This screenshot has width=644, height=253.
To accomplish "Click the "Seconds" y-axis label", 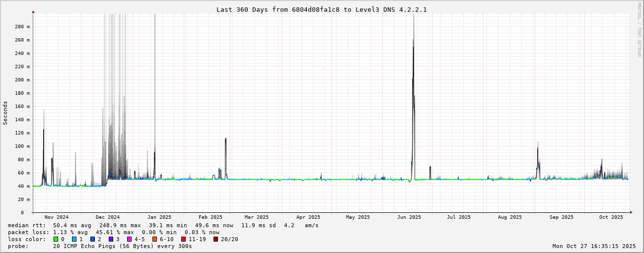I will [x=5, y=113].
